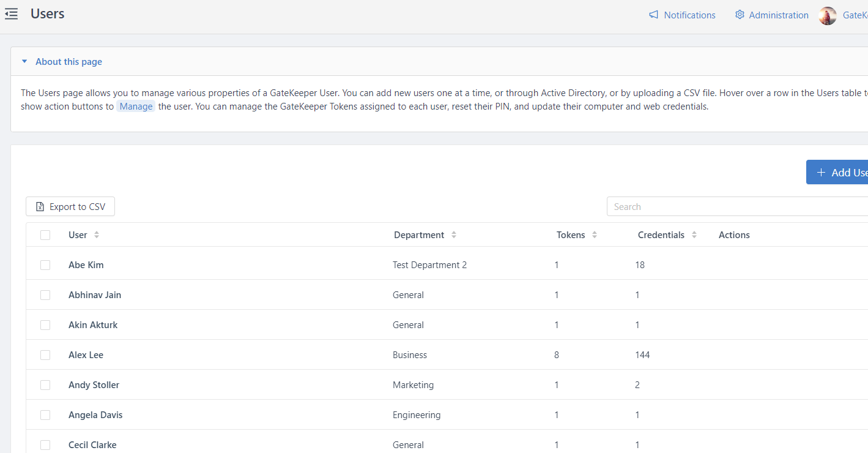This screenshot has width=868, height=453.
Task: Check the box for Abe Kim
Action: 45,265
